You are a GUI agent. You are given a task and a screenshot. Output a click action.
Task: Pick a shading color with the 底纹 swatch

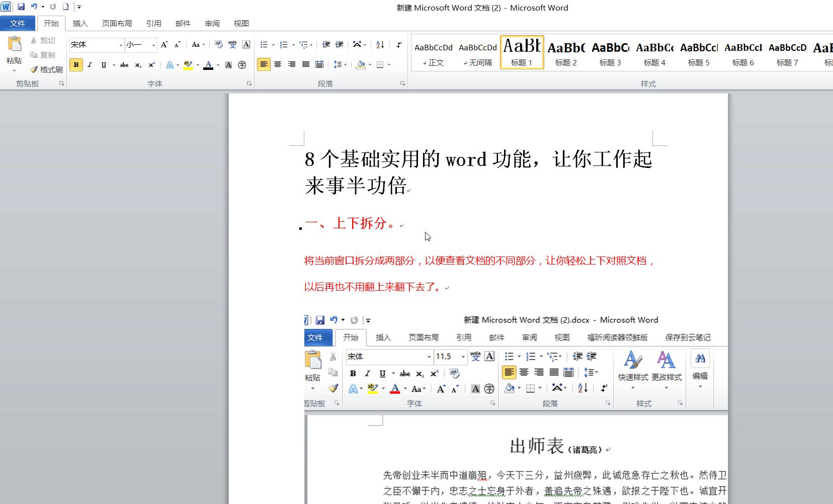[x=361, y=64]
